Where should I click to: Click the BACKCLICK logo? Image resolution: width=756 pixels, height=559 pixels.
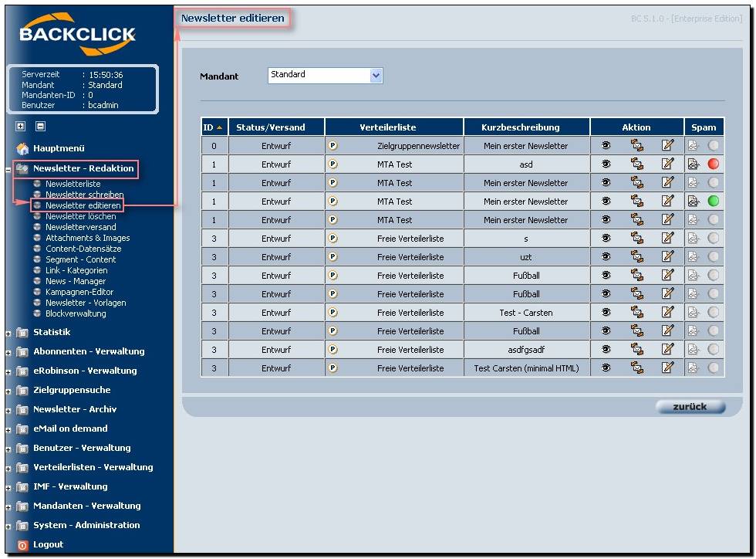pyautogui.click(x=77, y=34)
